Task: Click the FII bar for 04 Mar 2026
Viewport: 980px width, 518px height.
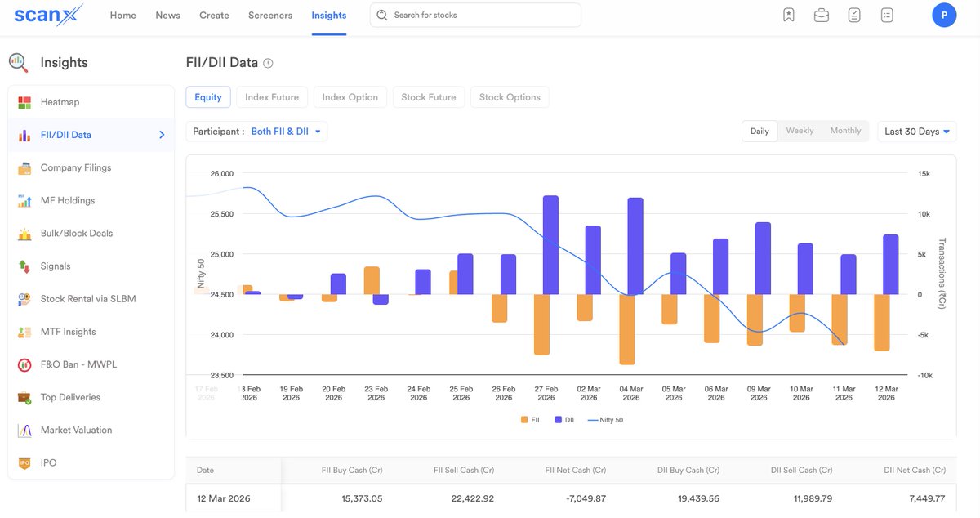Action: point(627,329)
